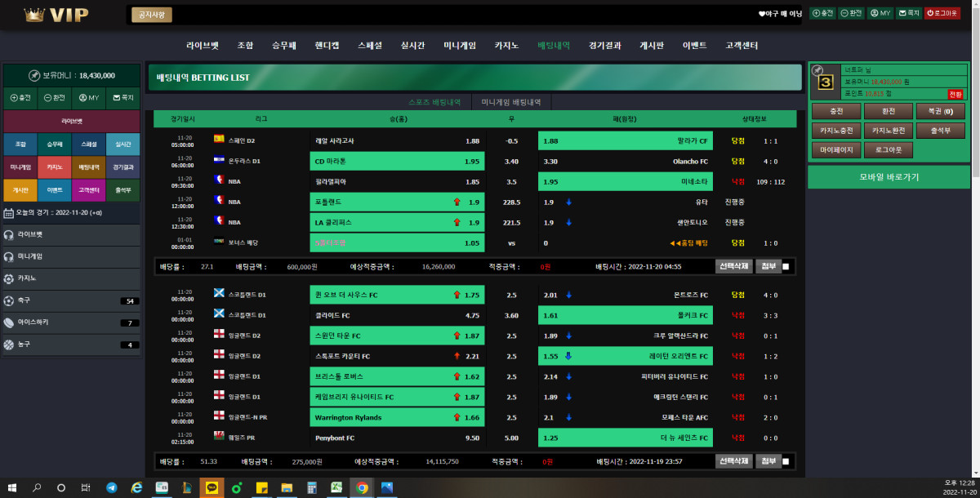Open Telegram from the taskbar
This screenshot has height=498, width=980.
tap(111, 488)
